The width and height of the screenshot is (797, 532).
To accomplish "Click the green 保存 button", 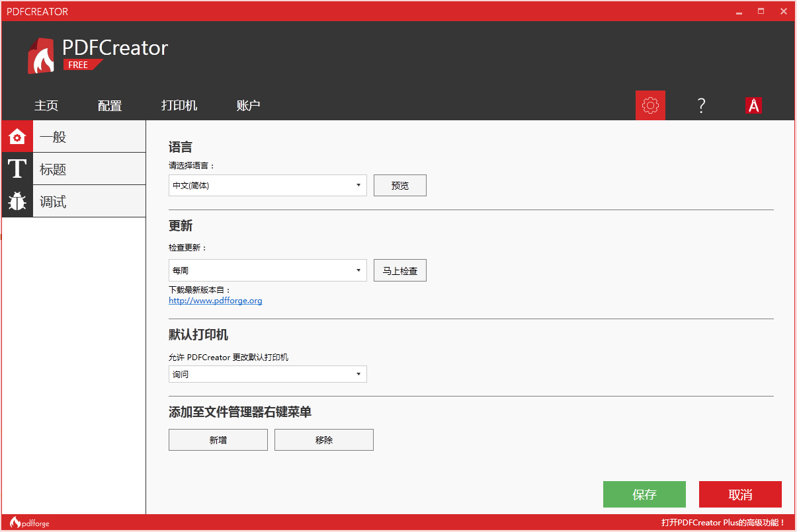I will 644,494.
